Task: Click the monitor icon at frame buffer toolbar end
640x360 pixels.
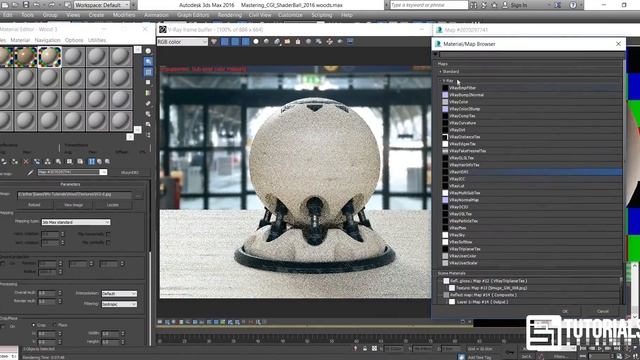Action: tap(350, 42)
